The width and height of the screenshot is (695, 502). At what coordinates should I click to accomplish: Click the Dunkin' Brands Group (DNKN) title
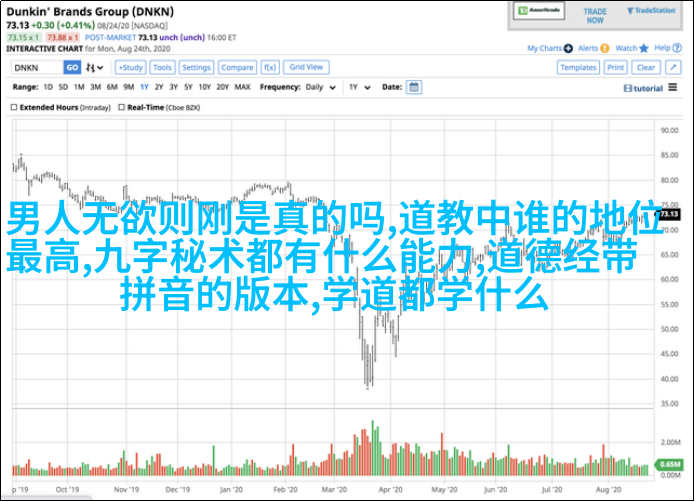(x=90, y=12)
